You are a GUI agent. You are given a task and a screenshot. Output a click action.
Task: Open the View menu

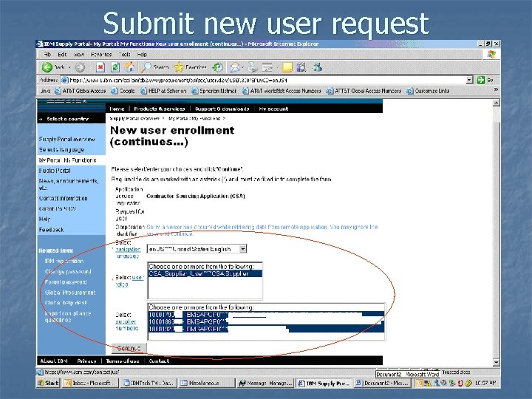79,54
